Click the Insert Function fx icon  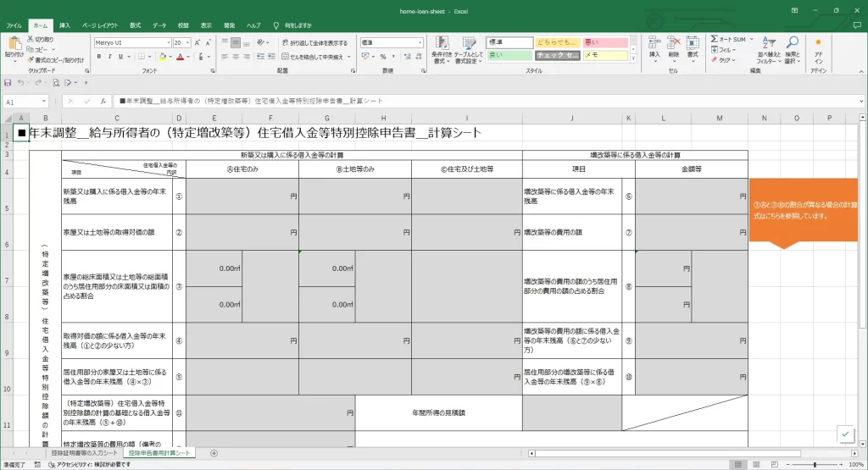[103, 100]
